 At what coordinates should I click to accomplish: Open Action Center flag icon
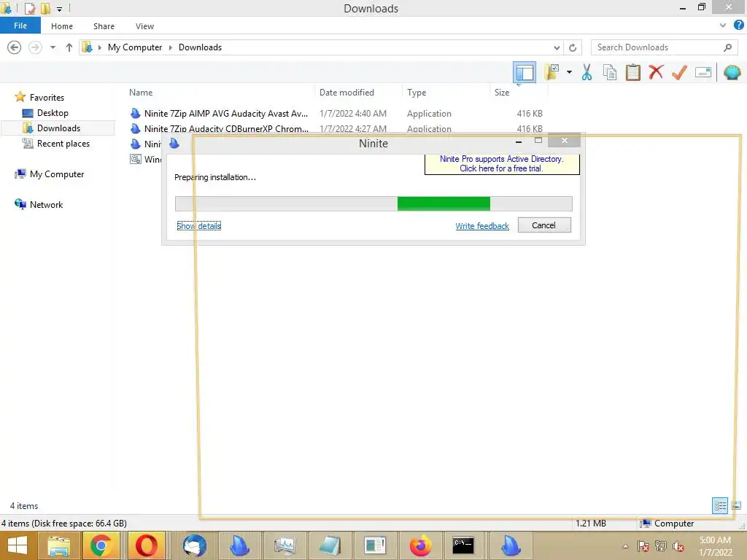point(643,546)
